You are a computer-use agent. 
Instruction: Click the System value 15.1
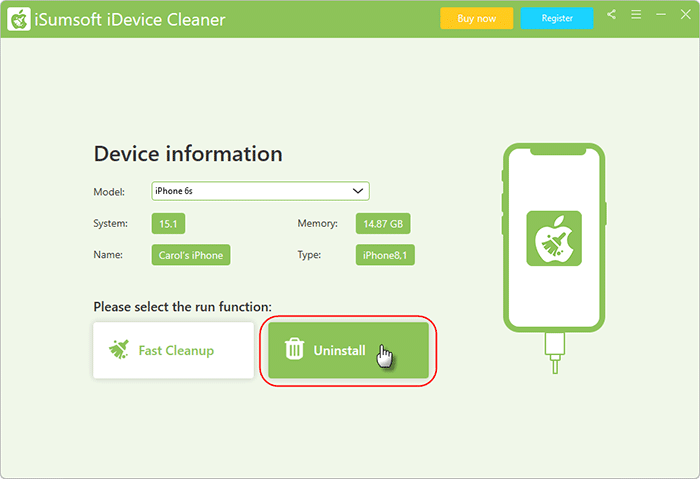coord(168,224)
